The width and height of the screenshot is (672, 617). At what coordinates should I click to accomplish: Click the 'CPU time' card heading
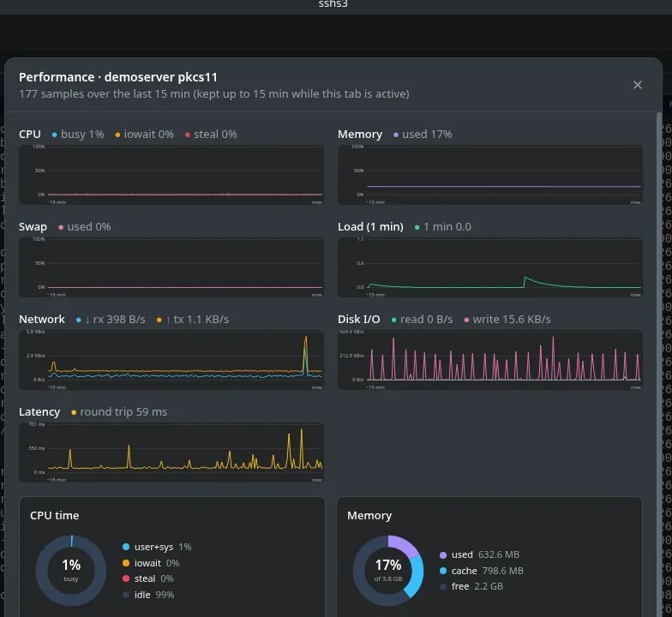pyautogui.click(x=55, y=516)
